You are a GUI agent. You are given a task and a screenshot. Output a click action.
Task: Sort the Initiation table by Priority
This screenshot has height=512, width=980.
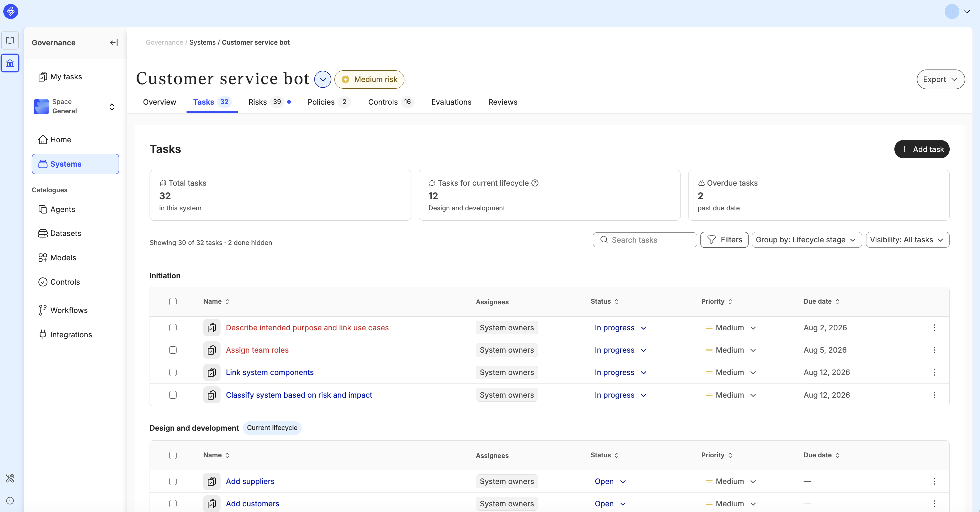click(x=717, y=301)
